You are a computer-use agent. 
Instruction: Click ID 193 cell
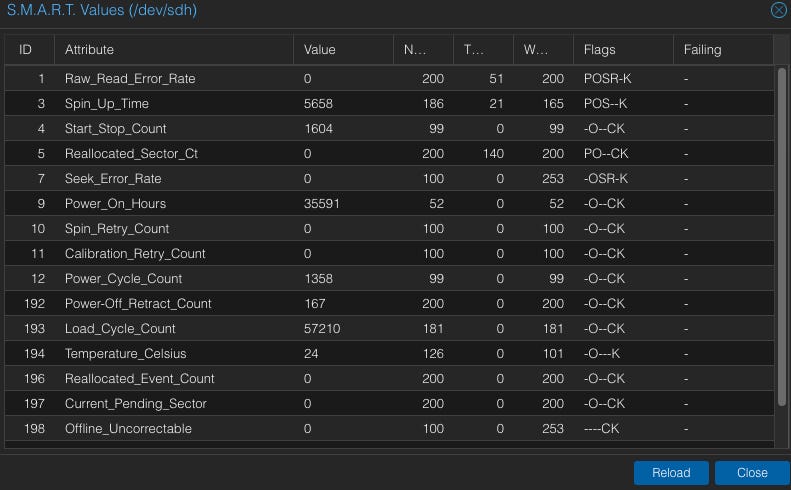pos(34,329)
